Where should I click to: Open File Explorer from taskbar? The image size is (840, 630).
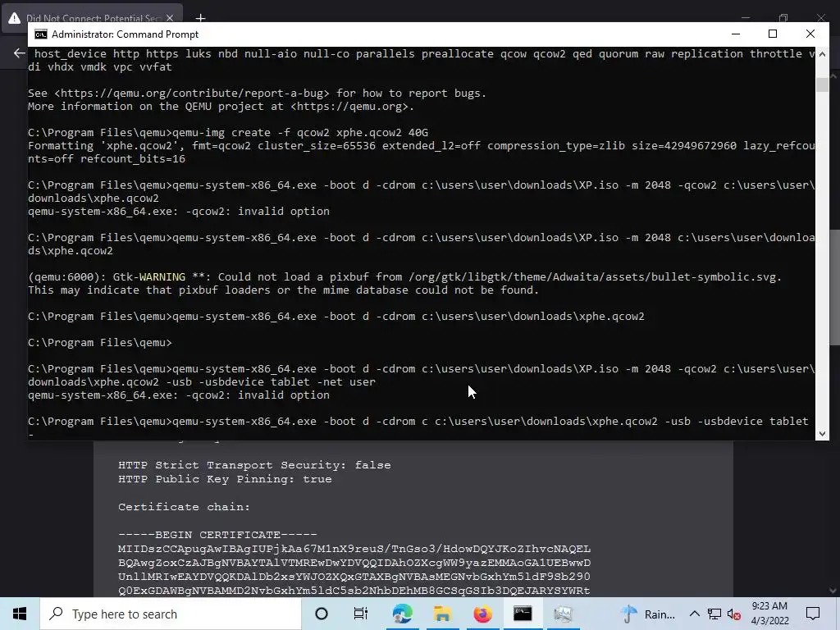click(442, 614)
